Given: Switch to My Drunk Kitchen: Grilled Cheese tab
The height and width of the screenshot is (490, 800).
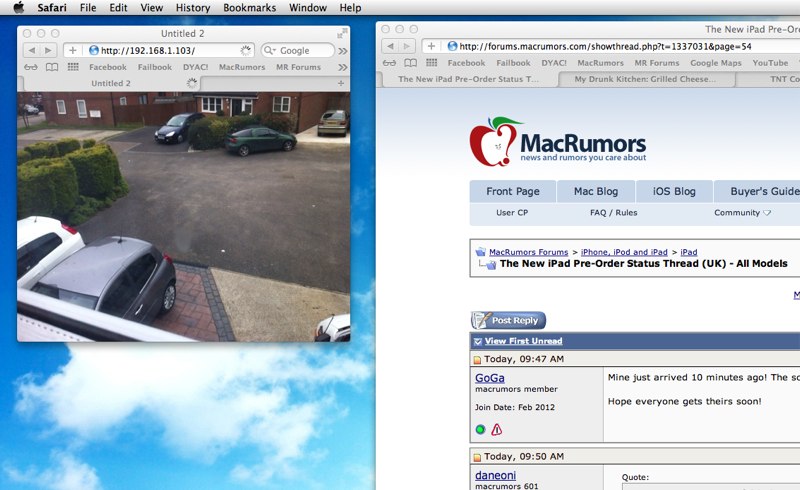Looking at the screenshot, I should [645, 79].
